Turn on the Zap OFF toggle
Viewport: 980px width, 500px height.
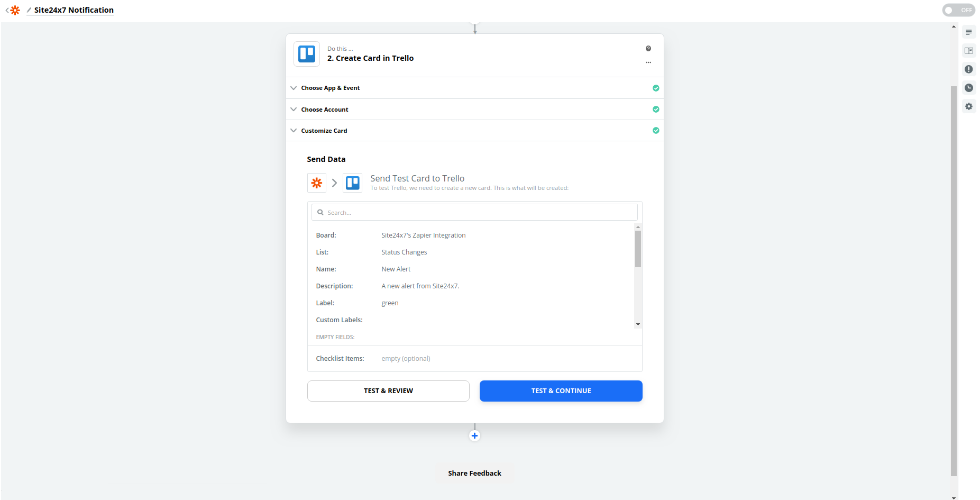coord(958,10)
